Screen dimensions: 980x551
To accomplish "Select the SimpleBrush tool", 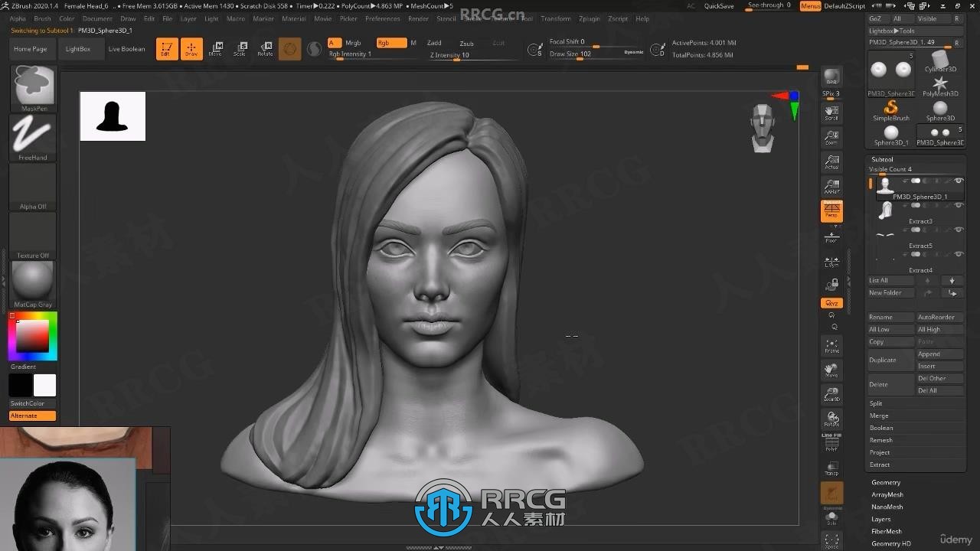I will (891, 111).
